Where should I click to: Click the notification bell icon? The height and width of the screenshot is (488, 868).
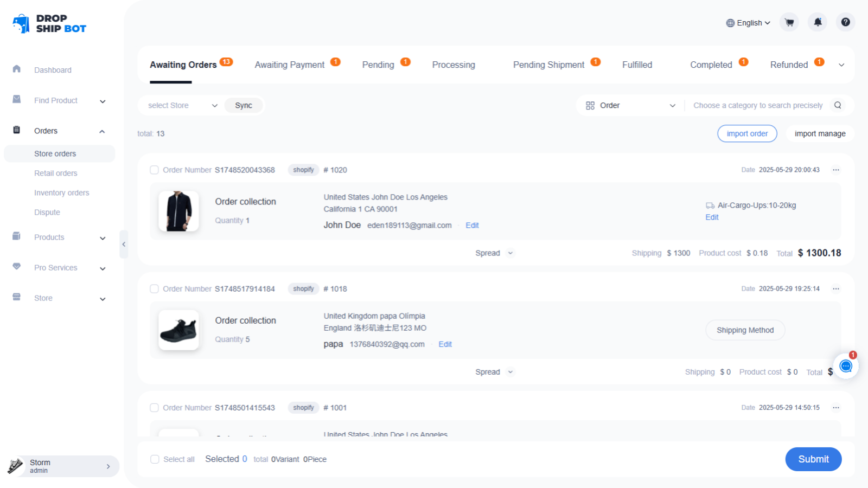point(818,22)
